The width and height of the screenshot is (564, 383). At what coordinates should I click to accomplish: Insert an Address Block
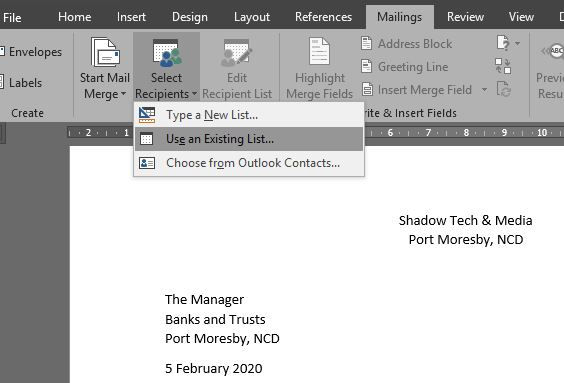pos(415,44)
